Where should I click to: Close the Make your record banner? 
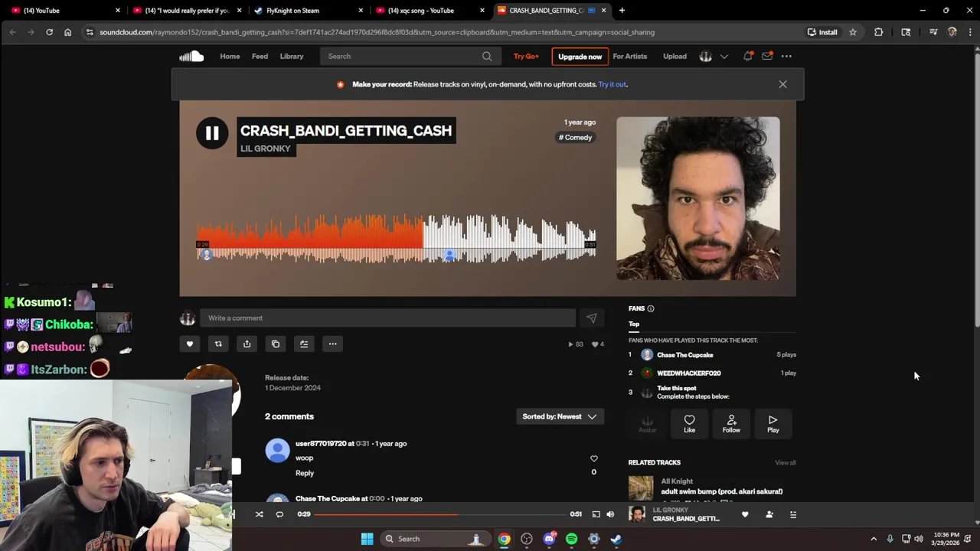782,84
